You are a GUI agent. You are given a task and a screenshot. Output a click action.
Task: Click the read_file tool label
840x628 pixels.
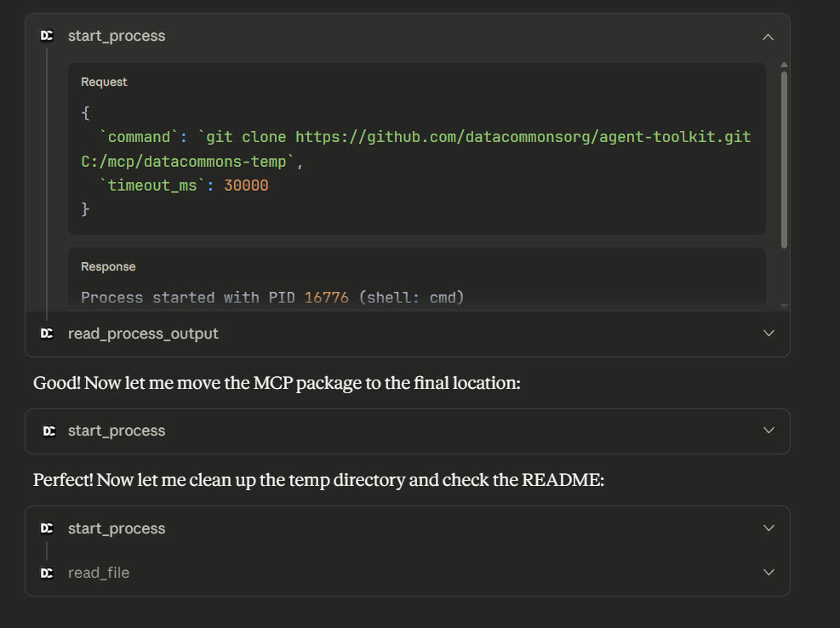(x=99, y=573)
